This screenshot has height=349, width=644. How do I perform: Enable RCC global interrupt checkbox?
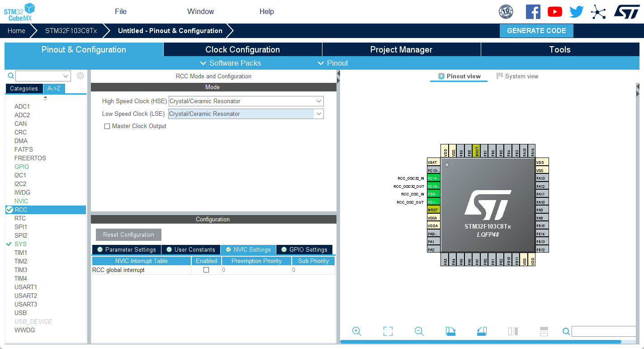tap(206, 270)
